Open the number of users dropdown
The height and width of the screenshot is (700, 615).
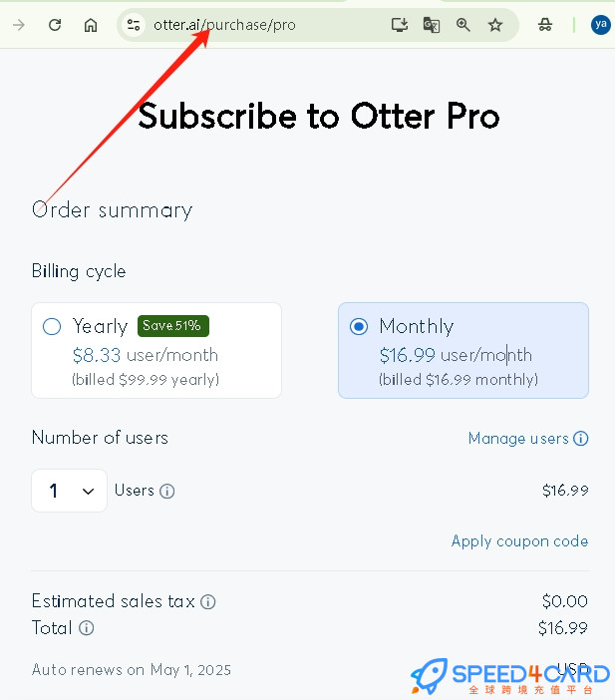click(69, 491)
